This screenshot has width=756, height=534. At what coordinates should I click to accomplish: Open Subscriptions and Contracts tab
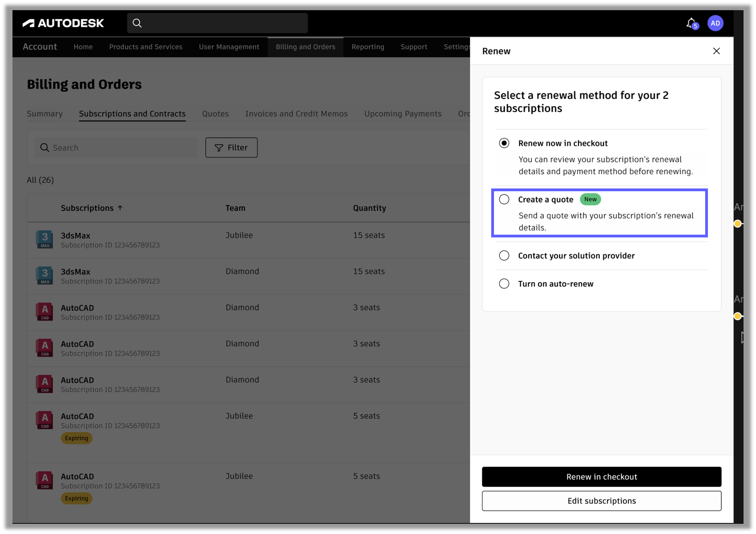click(x=132, y=114)
